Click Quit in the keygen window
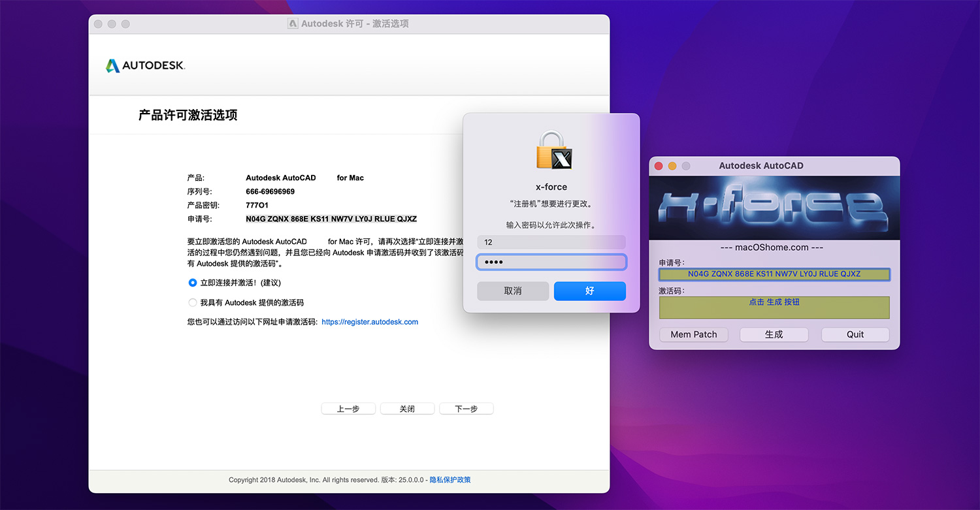 tap(855, 334)
